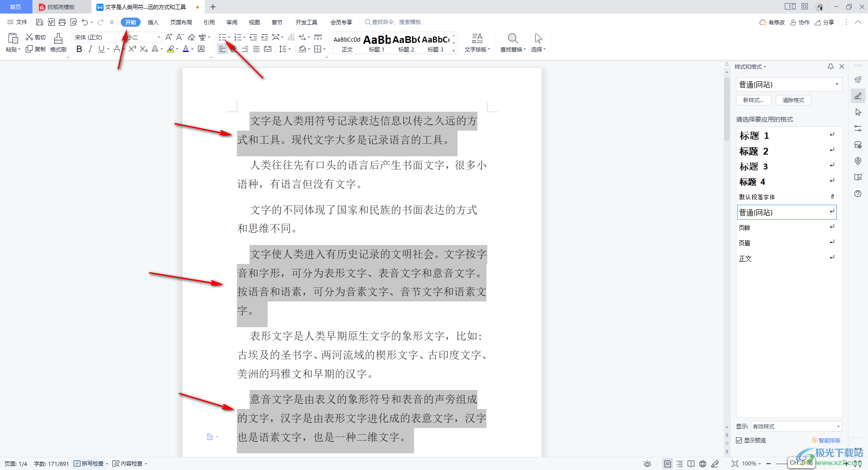Toggle eye protection mode icon

coord(647,464)
